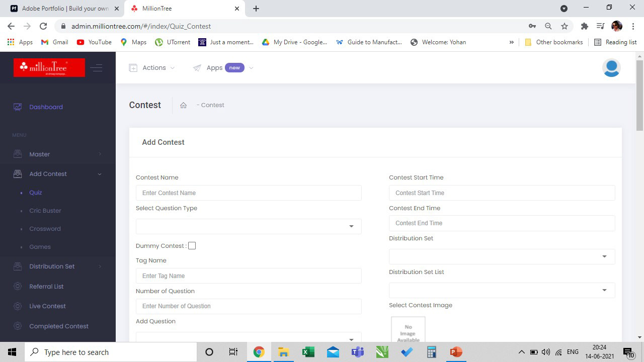The height and width of the screenshot is (362, 644).
Task: Bookmark this page with the star icon
Action: [565, 26]
